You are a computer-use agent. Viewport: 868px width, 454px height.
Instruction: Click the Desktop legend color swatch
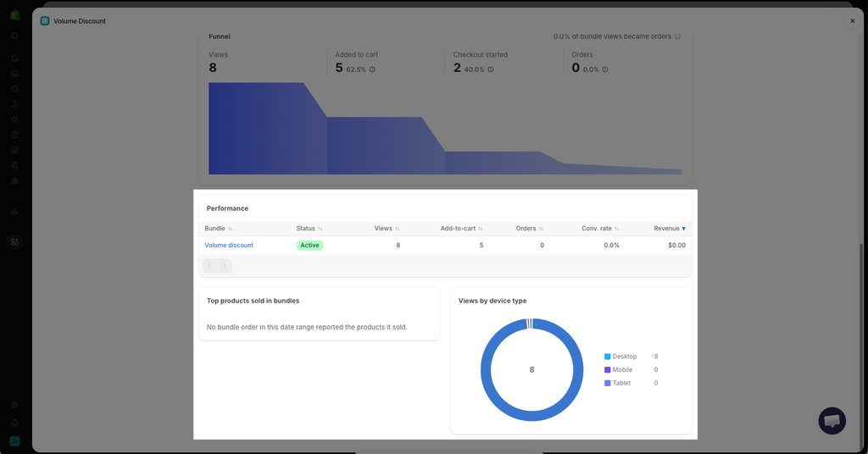[607, 357]
